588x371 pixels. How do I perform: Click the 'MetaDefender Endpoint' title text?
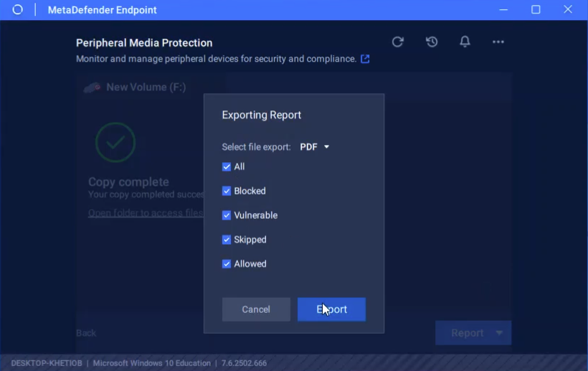coord(103,10)
